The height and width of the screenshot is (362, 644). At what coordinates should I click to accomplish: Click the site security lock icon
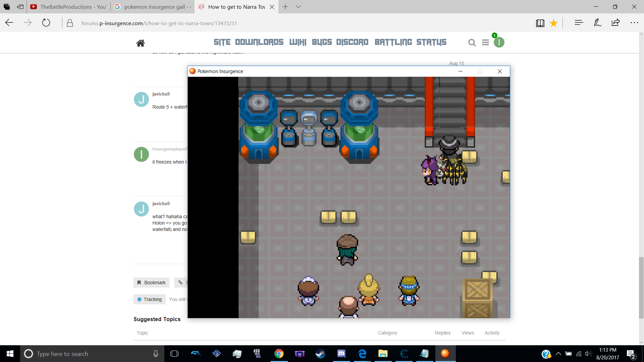(x=70, y=23)
